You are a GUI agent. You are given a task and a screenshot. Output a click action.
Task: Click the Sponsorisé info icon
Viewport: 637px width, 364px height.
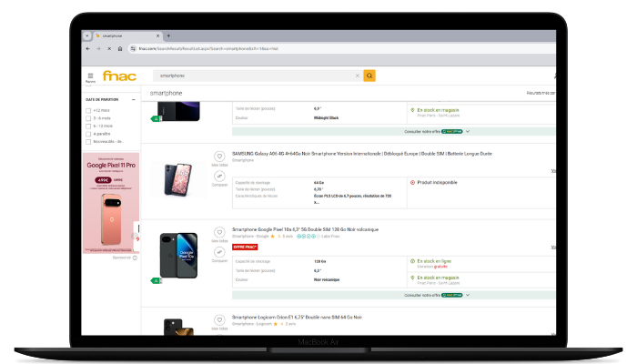(x=135, y=258)
